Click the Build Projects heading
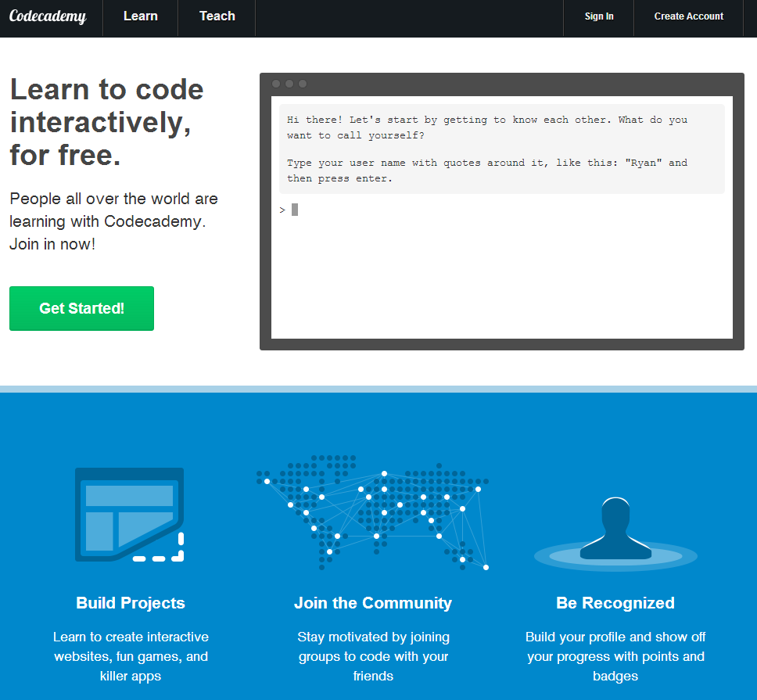Image resolution: width=757 pixels, height=700 pixels. (x=131, y=603)
